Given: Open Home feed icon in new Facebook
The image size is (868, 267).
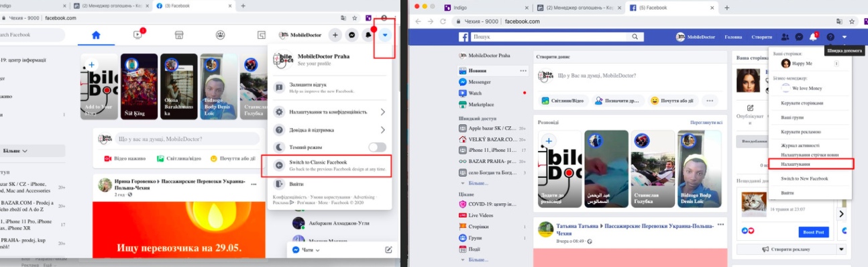Looking at the screenshot, I should 96,35.
